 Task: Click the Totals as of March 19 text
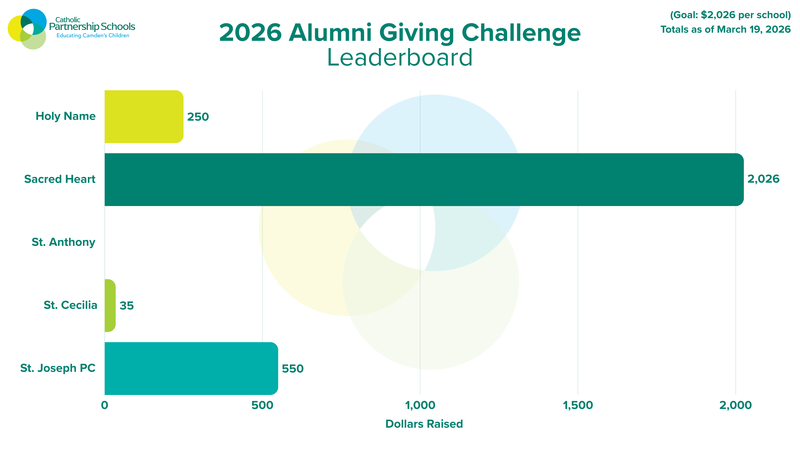tap(726, 29)
